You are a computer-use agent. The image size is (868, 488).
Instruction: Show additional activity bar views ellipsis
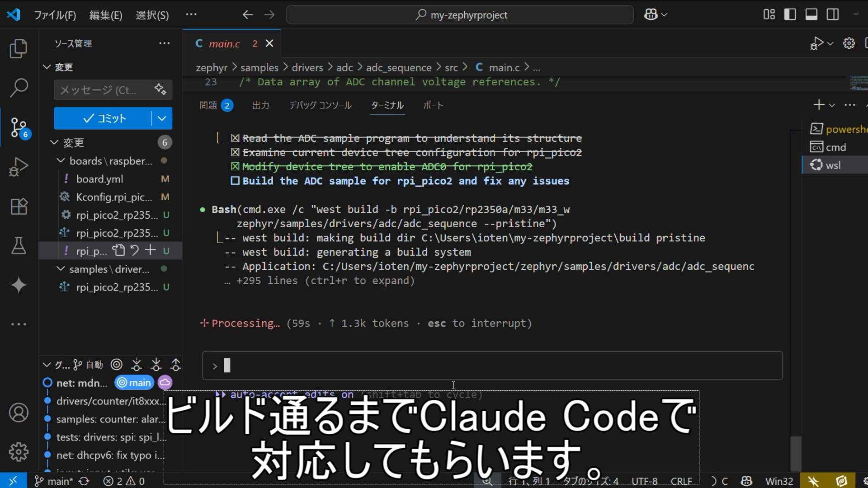[x=19, y=324]
